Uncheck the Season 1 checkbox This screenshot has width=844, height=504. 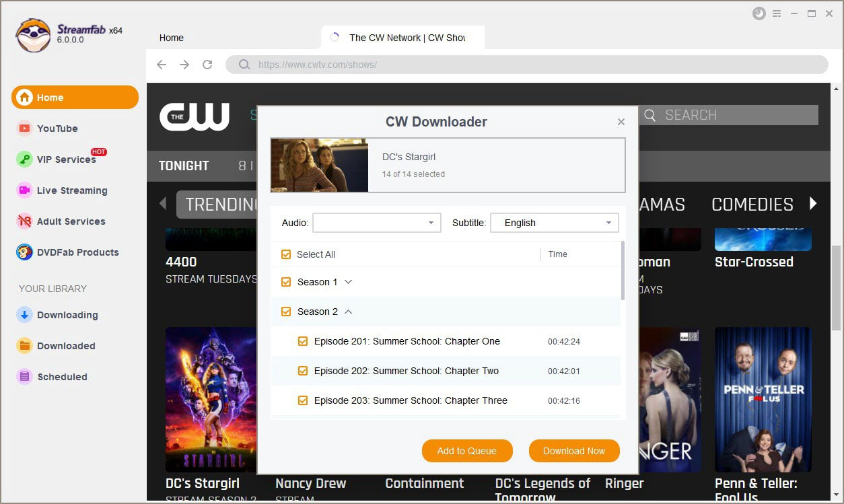[286, 282]
